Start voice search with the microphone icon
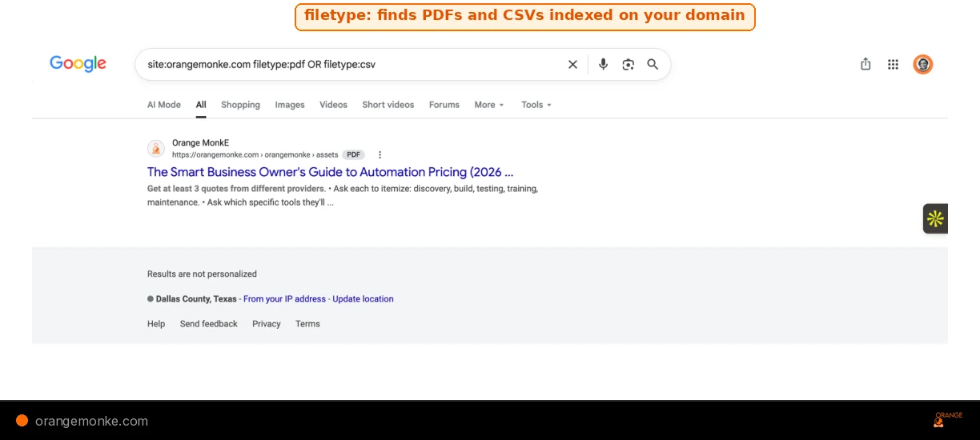980x440 pixels. coord(603,64)
